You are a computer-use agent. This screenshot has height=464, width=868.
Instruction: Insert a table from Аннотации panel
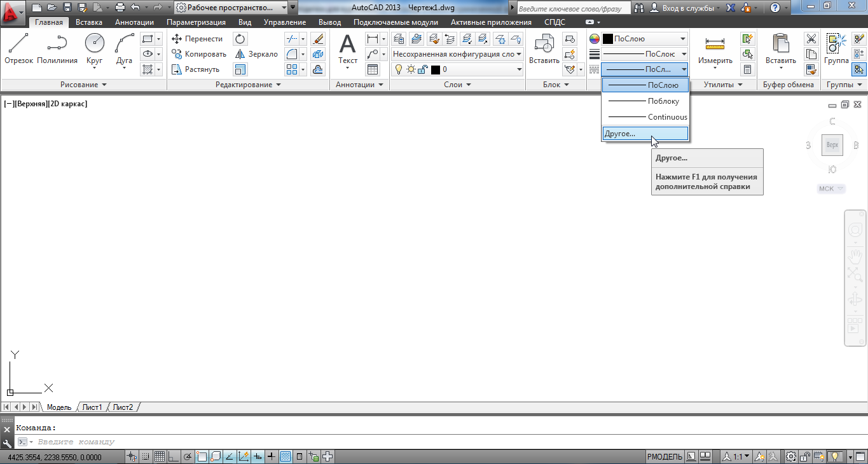373,69
